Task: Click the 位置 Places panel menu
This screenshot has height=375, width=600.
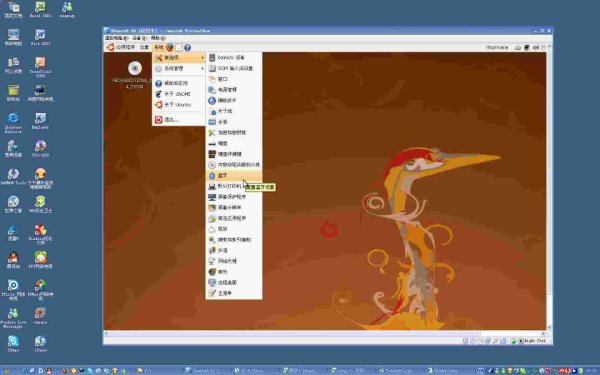Action: 144,47
